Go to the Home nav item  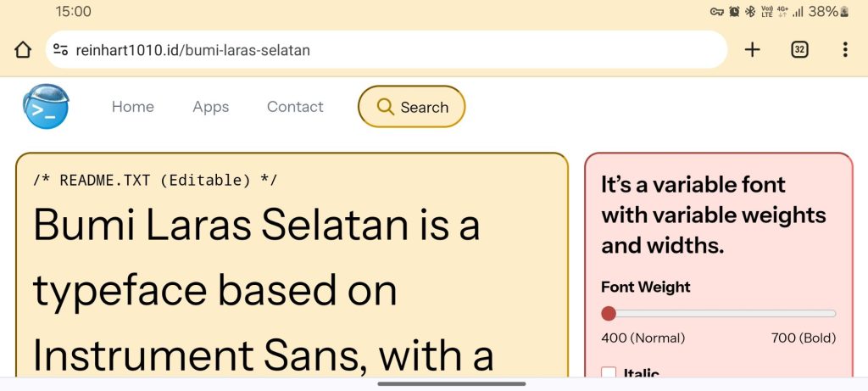point(133,107)
